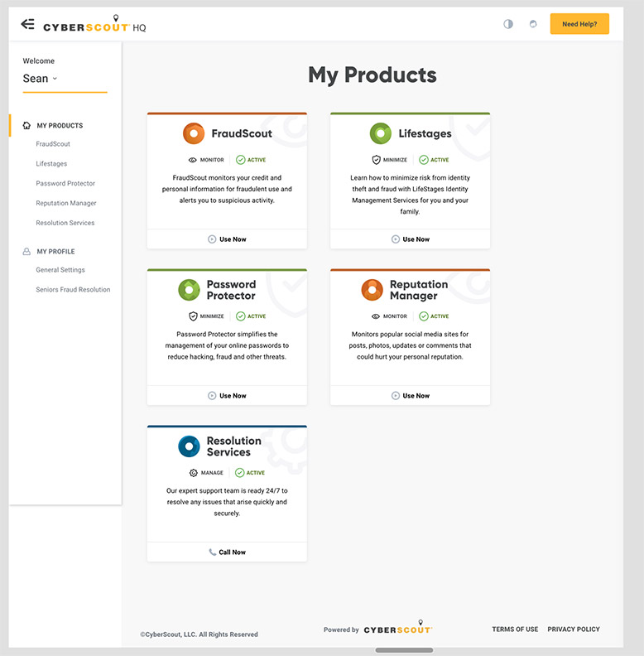Open Password Protector in the sidebar

click(x=65, y=184)
